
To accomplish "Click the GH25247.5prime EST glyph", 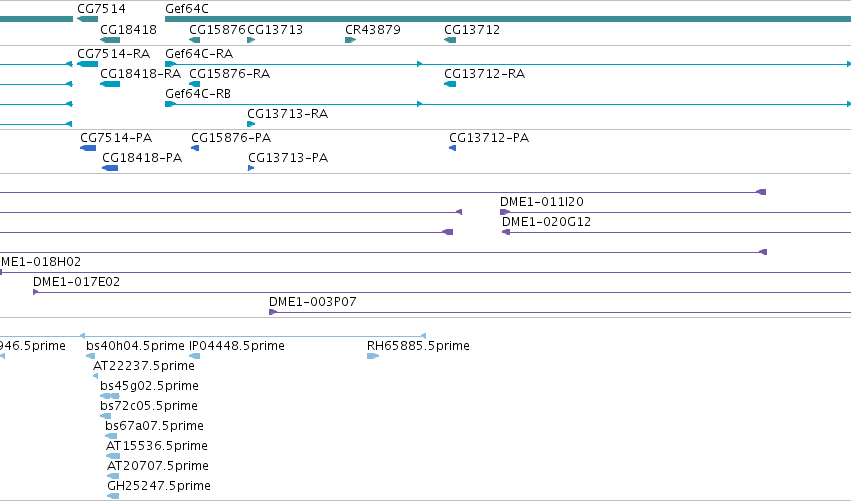I will click(113, 496).
